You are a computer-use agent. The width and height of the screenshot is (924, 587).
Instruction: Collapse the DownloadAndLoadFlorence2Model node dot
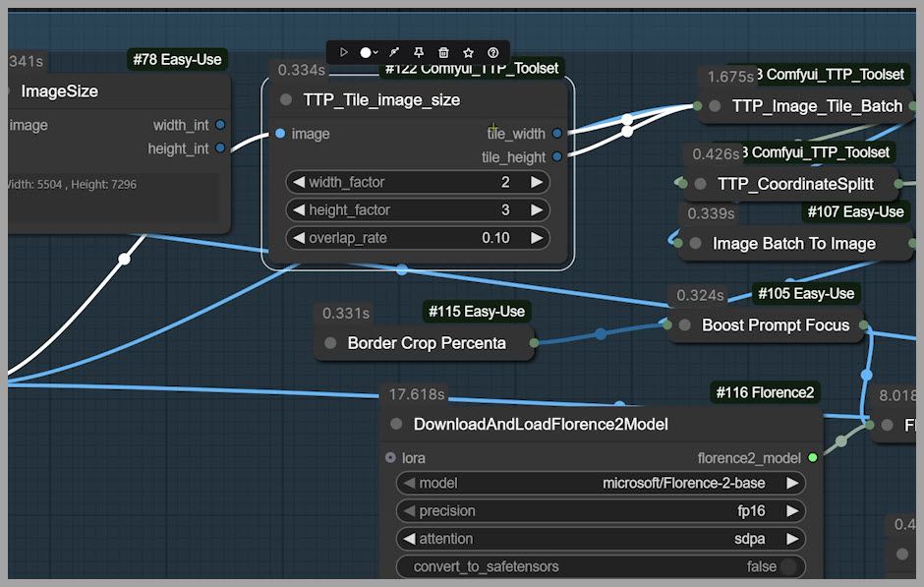tap(396, 424)
